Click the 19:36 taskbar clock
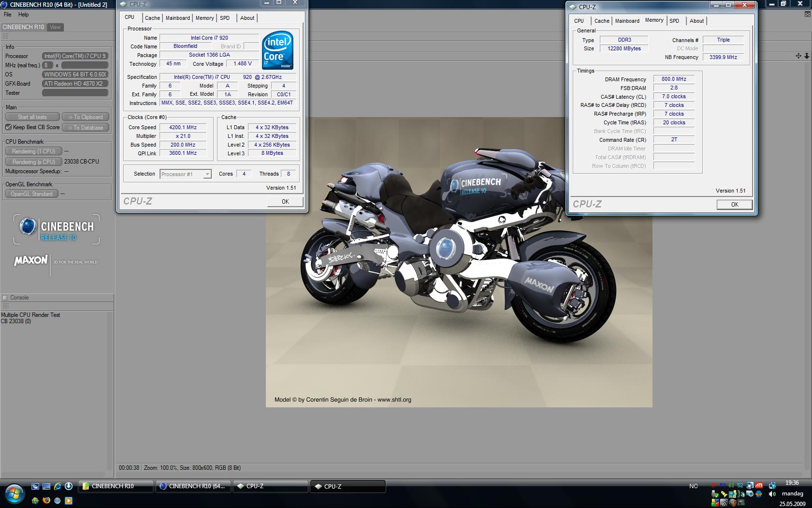812x508 pixels. tap(792, 483)
